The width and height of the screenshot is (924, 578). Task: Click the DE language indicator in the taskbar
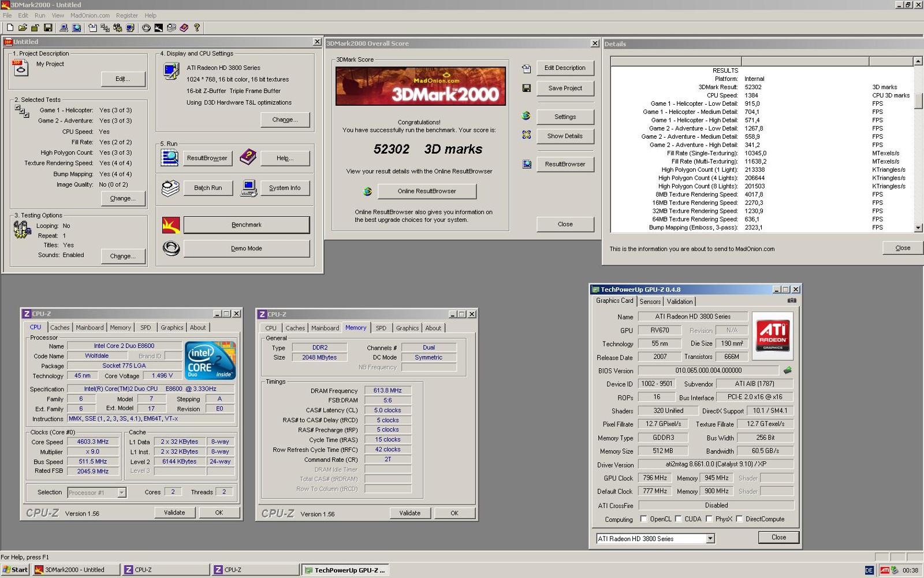(x=869, y=570)
